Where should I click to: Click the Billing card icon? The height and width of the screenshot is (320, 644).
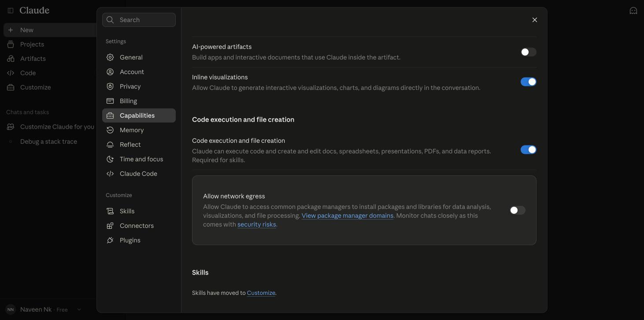(110, 101)
